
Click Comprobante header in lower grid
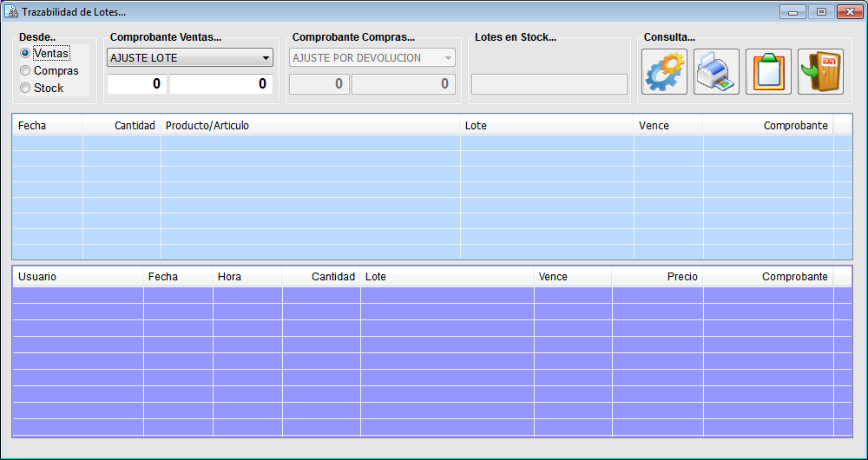tap(768, 277)
